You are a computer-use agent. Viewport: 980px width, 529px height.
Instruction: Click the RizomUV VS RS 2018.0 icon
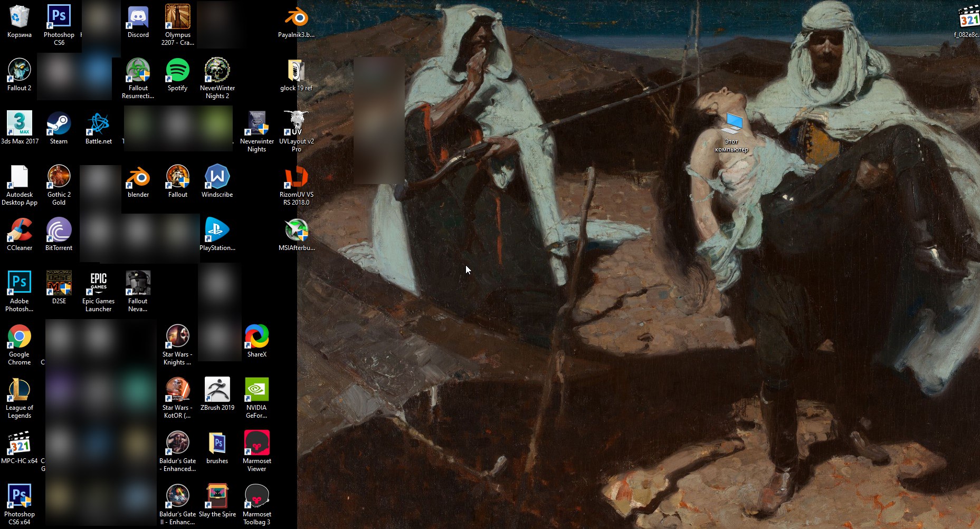click(297, 177)
